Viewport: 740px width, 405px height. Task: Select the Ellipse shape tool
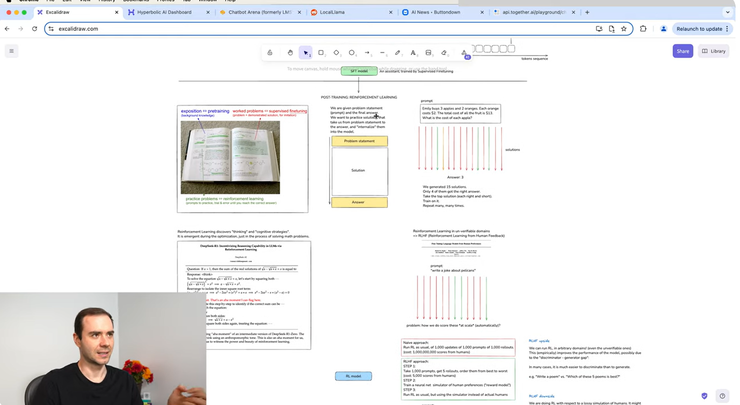pos(352,53)
